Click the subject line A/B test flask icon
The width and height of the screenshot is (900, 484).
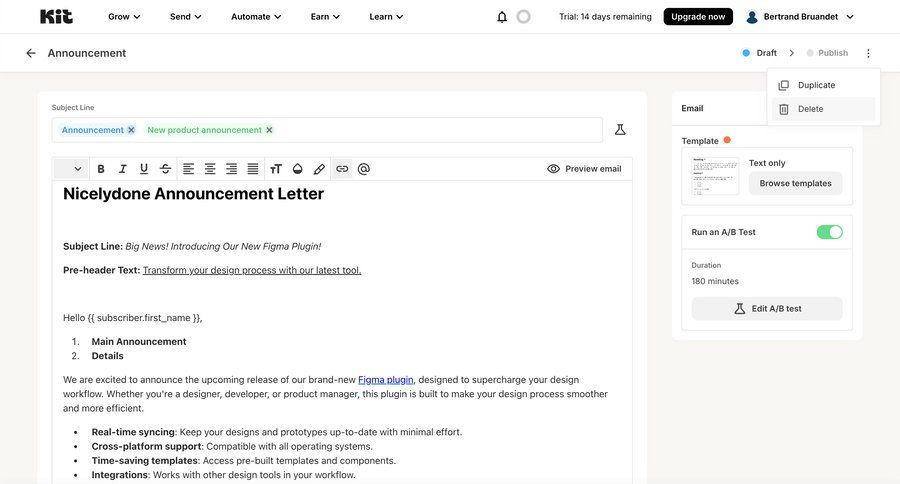620,130
